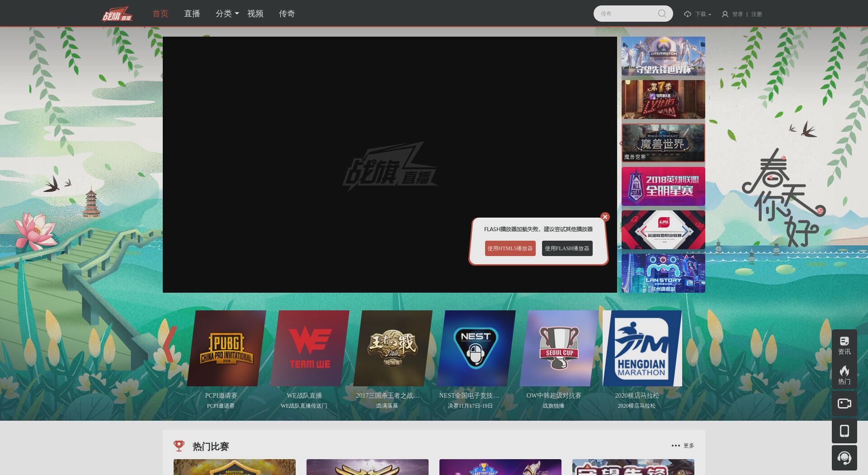Click the NEST全国电子竞技 title text

(x=469, y=395)
